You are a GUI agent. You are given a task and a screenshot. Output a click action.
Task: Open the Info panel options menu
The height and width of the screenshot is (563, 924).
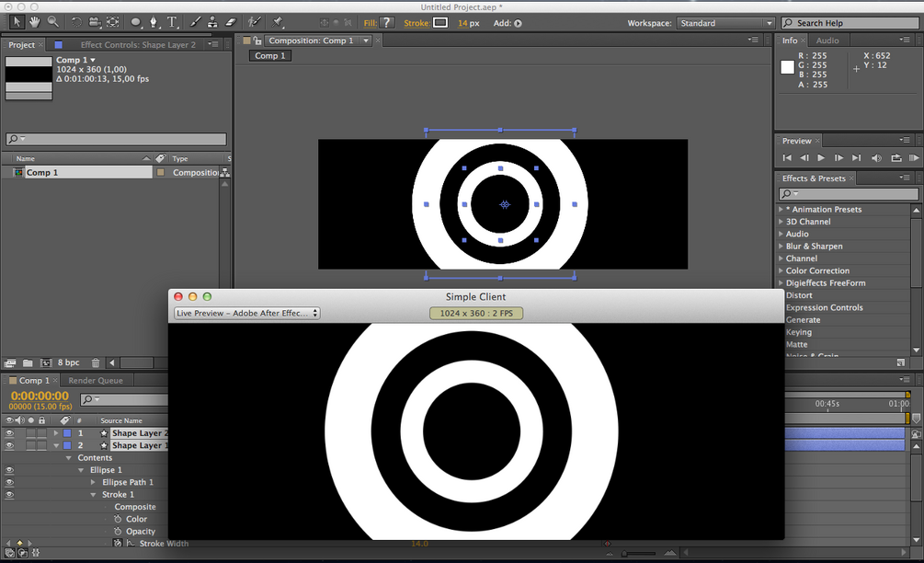click(905, 40)
